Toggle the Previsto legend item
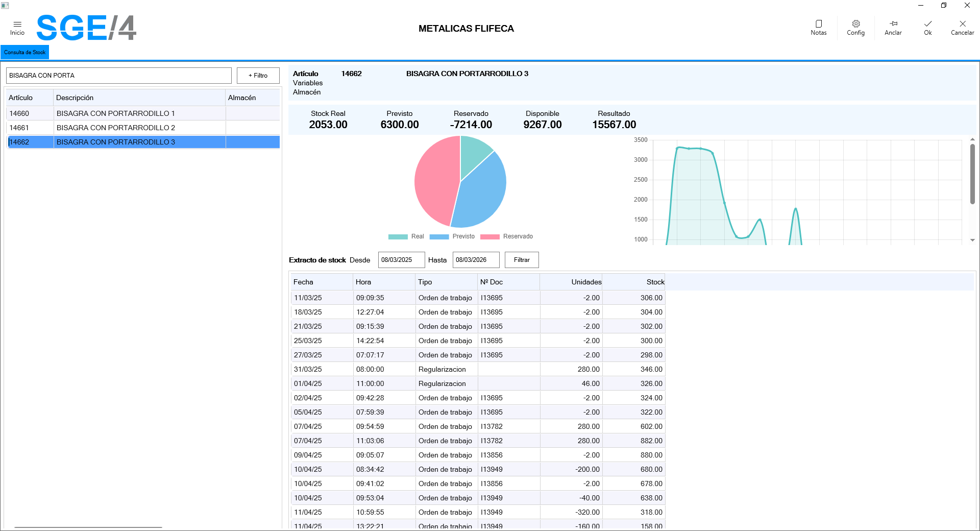Screen dimensions: 980x531 click(452, 236)
